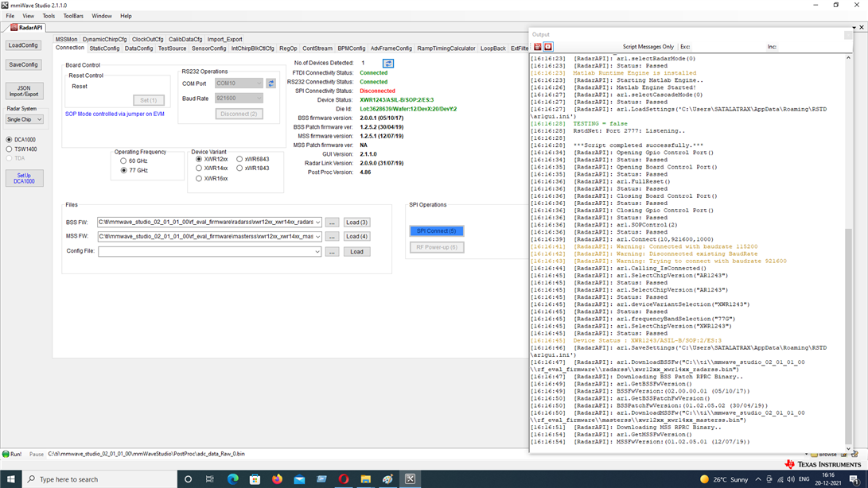Open Microsoft Store from taskbar
This screenshot has height=488, width=868.
[x=255, y=479]
